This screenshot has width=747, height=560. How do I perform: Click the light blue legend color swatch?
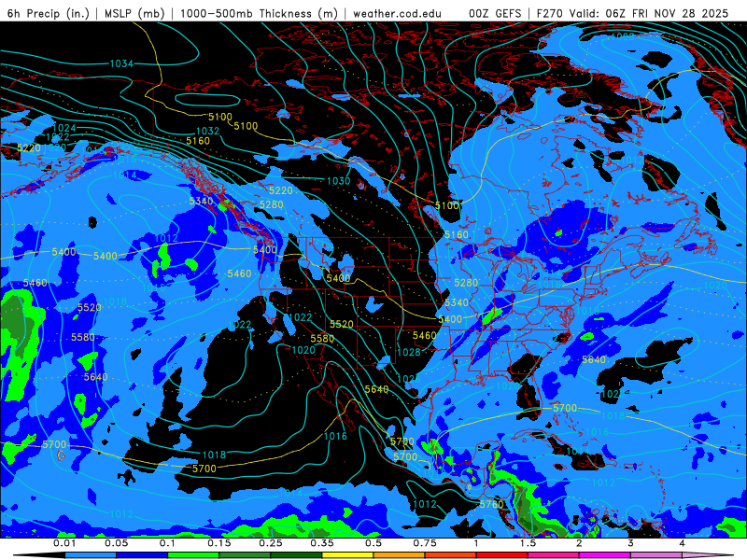click(x=91, y=555)
